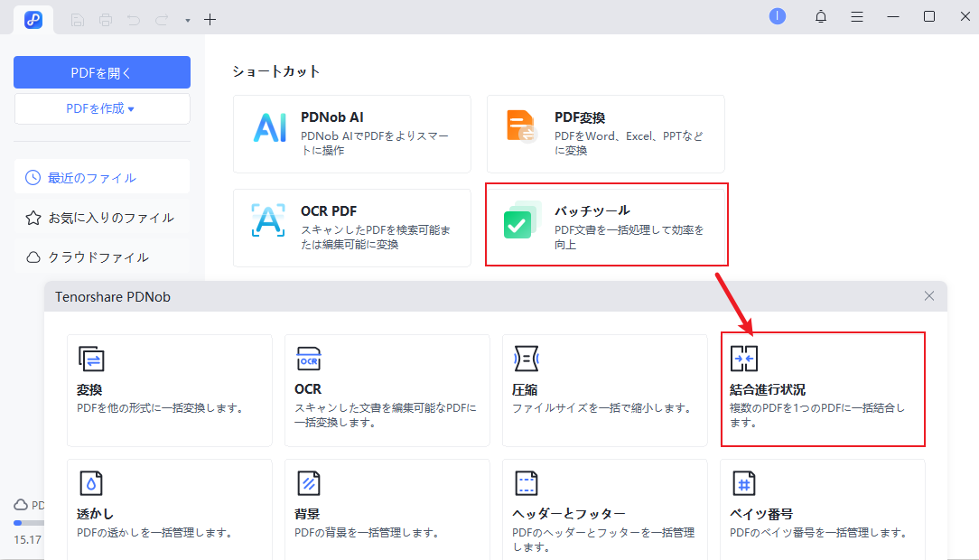The image size is (979, 560).
Task: Click the 透かし watermark droplet icon
Action: pyautogui.click(x=91, y=483)
